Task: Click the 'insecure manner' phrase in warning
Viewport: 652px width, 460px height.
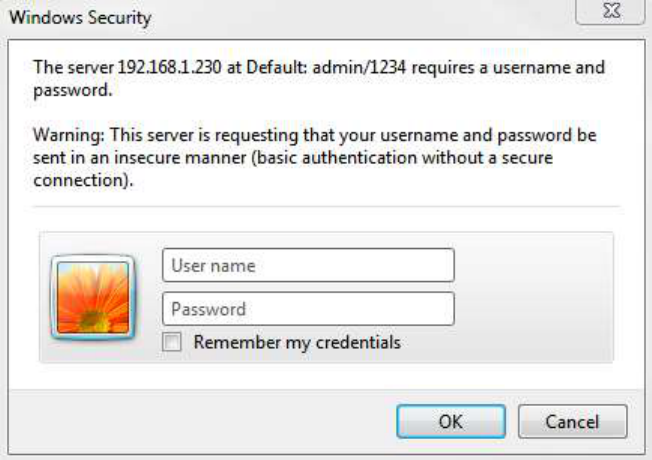Action: 180,158
